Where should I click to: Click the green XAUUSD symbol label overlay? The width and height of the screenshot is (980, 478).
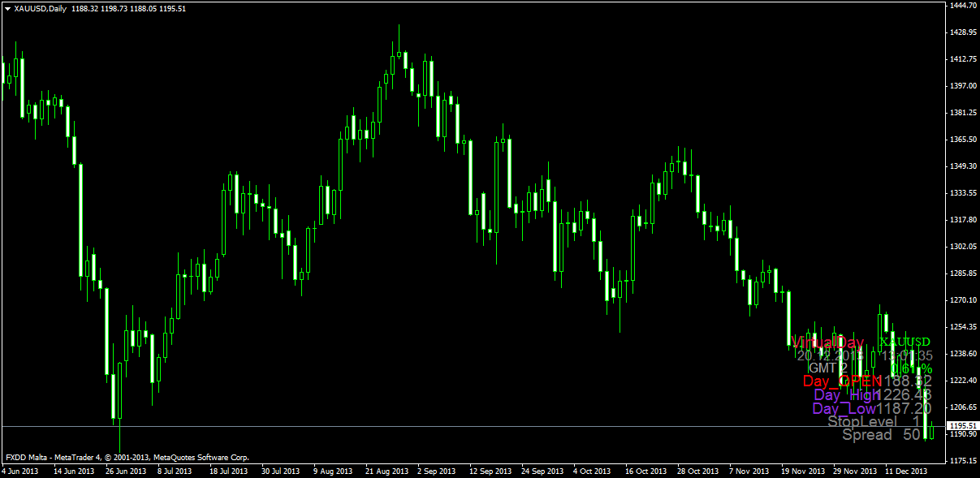click(x=905, y=342)
